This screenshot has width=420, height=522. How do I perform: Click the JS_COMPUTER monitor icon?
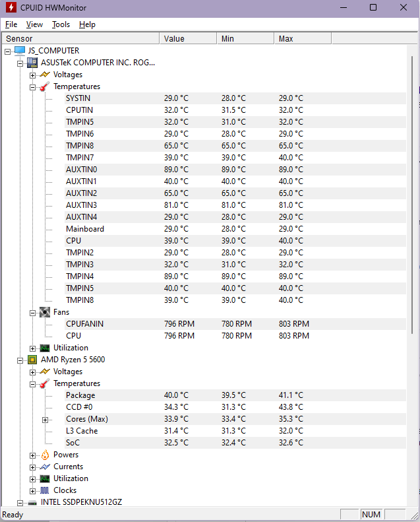(x=20, y=51)
